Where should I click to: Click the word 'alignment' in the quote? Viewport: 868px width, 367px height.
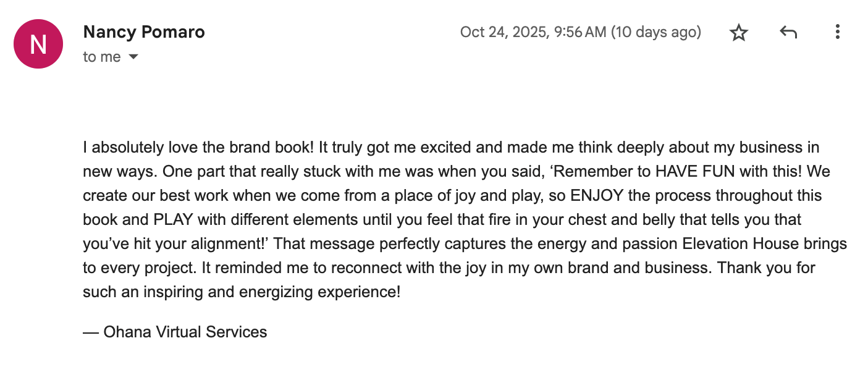tap(227, 243)
